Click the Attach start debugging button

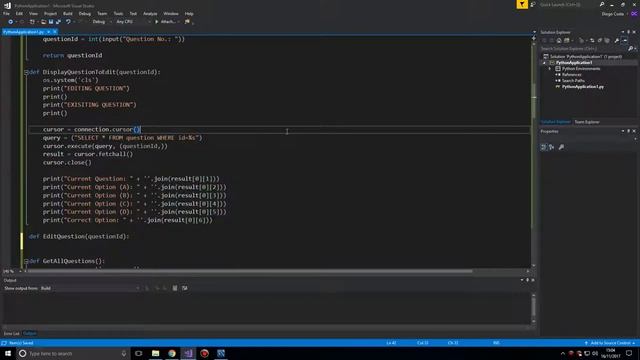166,22
